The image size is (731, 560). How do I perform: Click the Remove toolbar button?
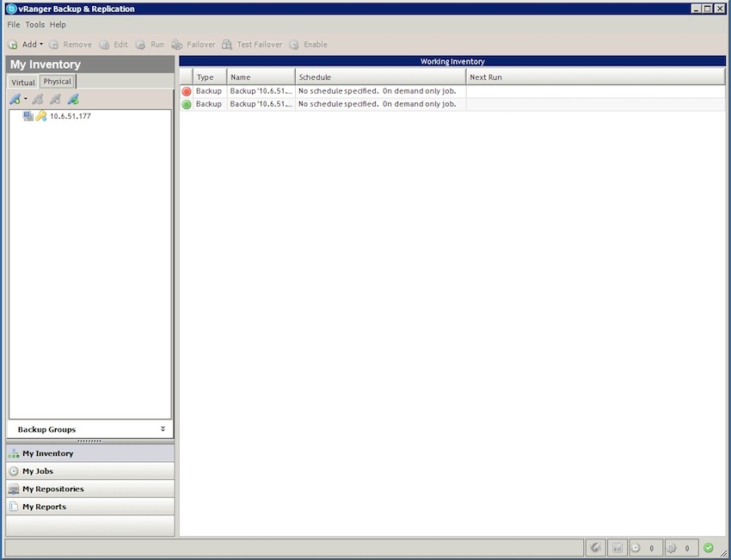tap(71, 45)
